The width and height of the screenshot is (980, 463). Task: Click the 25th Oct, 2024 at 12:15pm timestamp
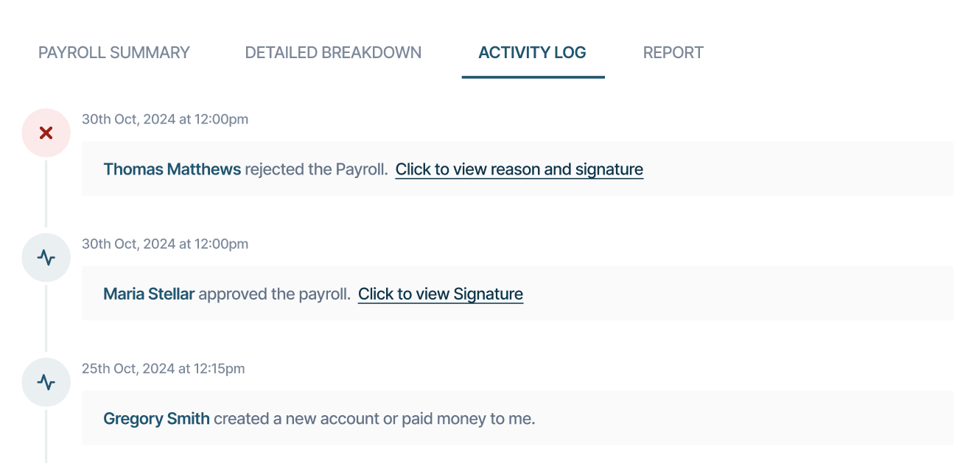point(163,369)
